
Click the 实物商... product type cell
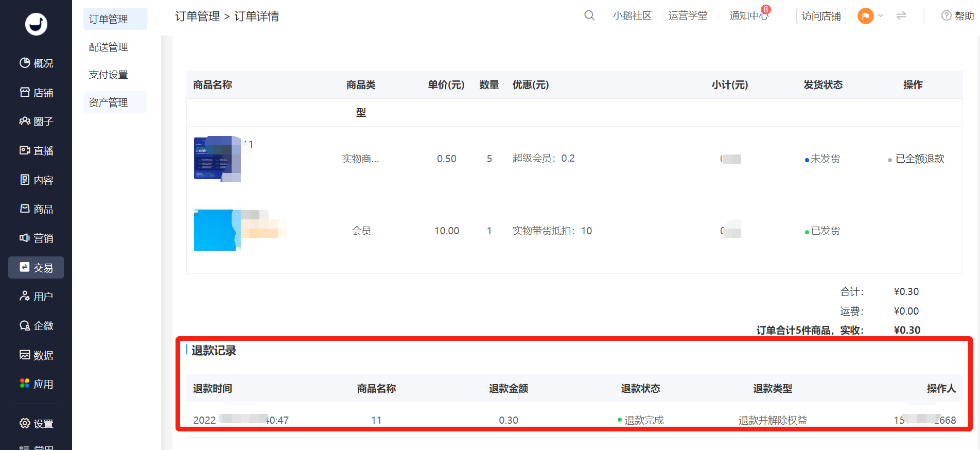click(360, 159)
